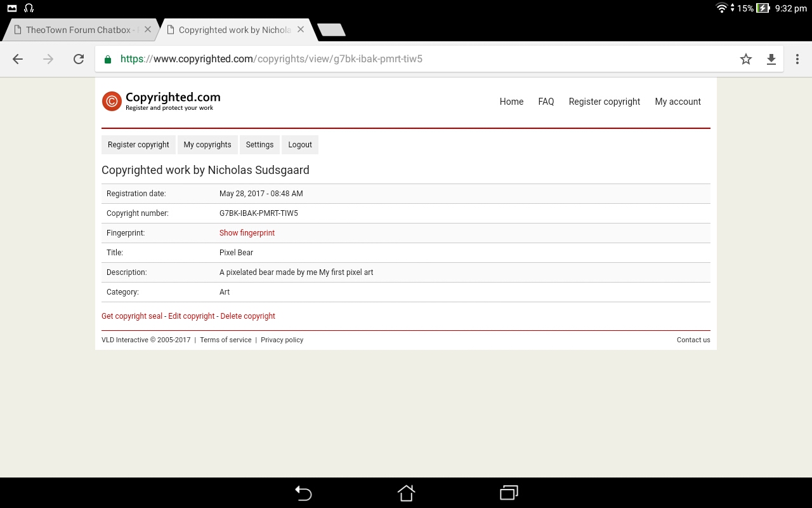Close the TheoTown Forum Chatbox tab
812x508 pixels.
pyautogui.click(x=148, y=29)
